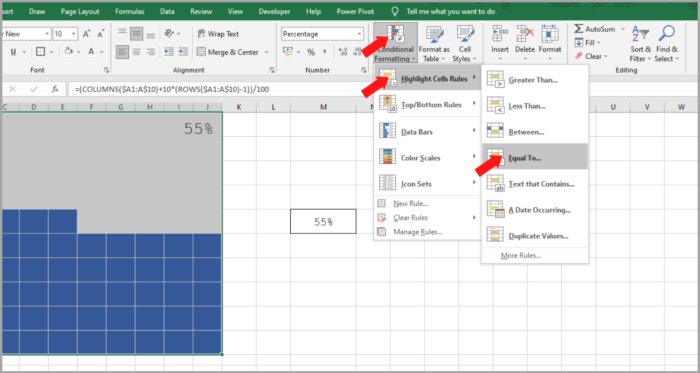The width and height of the screenshot is (700, 373).
Task: Open the font name dropdown
Action: (x=47, y=34)
